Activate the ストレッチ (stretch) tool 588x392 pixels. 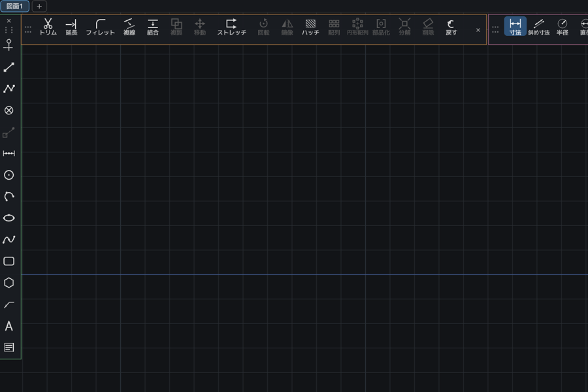click(231, 27)
